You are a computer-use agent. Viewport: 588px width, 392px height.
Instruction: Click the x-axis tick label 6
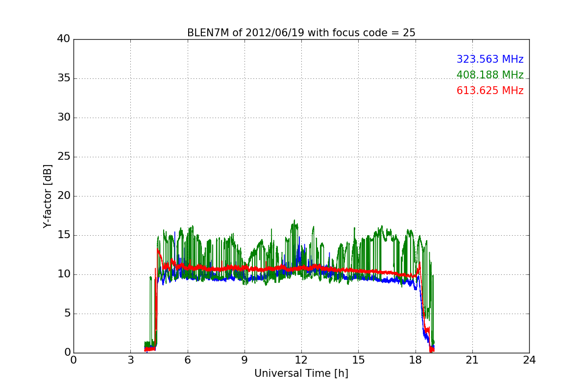click(188, 360)
